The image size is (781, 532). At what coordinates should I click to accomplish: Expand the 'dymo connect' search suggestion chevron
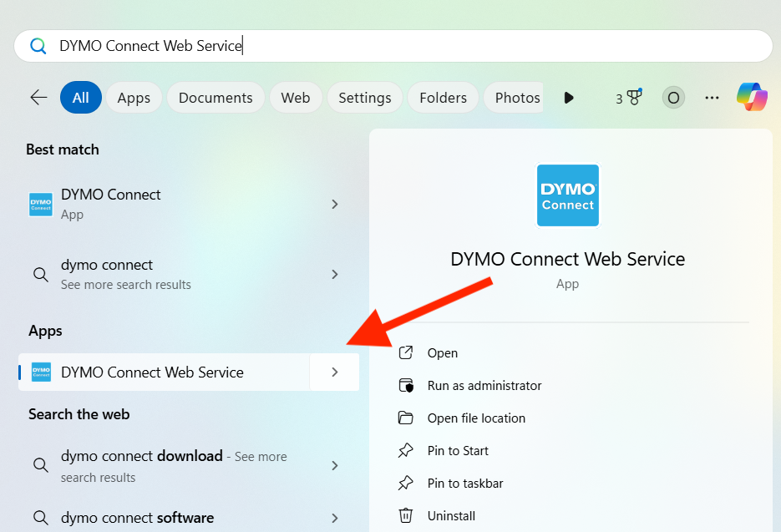pos(335,275)
